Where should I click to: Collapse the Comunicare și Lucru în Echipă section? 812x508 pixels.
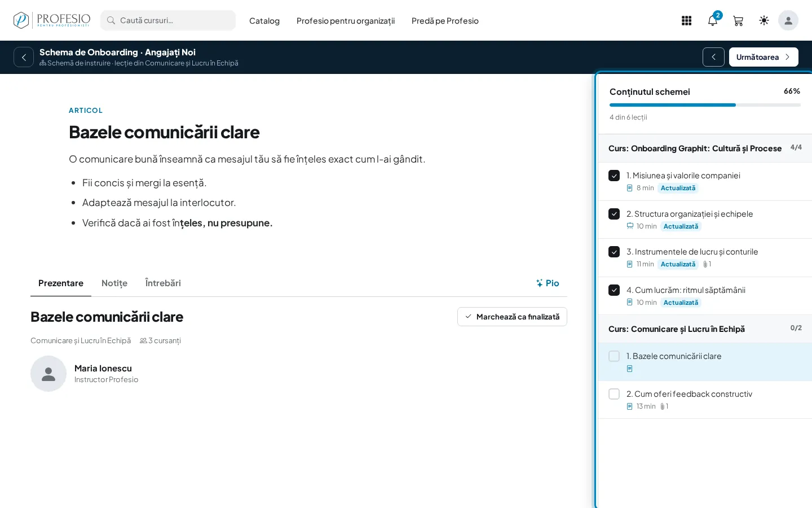705,329
